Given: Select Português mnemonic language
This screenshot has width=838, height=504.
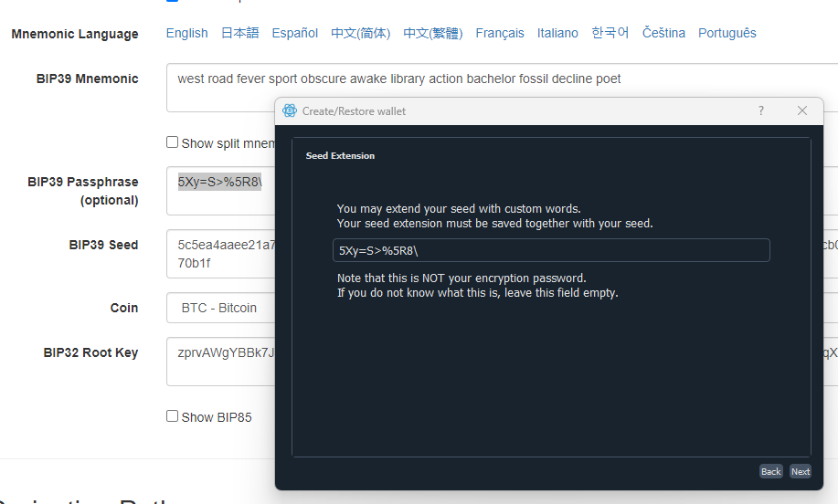Looking at the screenshot, I should click(x=727, y=33).
